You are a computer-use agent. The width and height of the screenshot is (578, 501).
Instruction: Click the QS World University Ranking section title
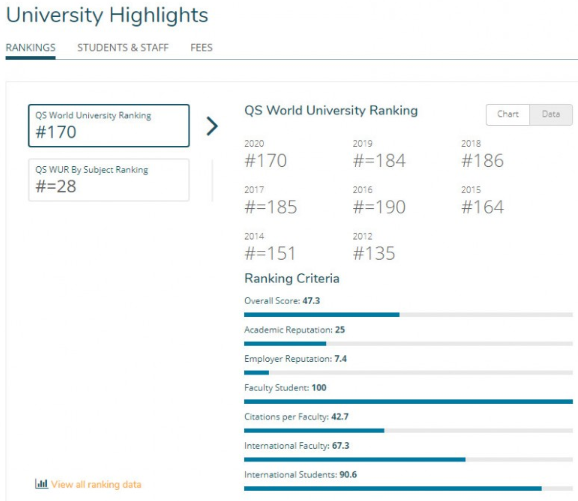click(331, 111)
